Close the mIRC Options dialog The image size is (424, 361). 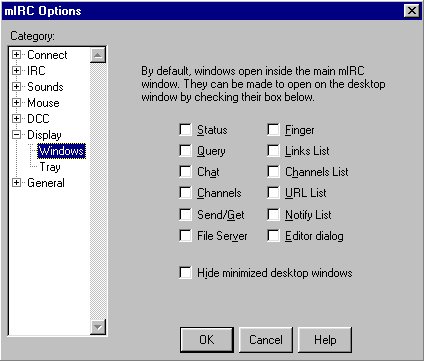[412, 10]
